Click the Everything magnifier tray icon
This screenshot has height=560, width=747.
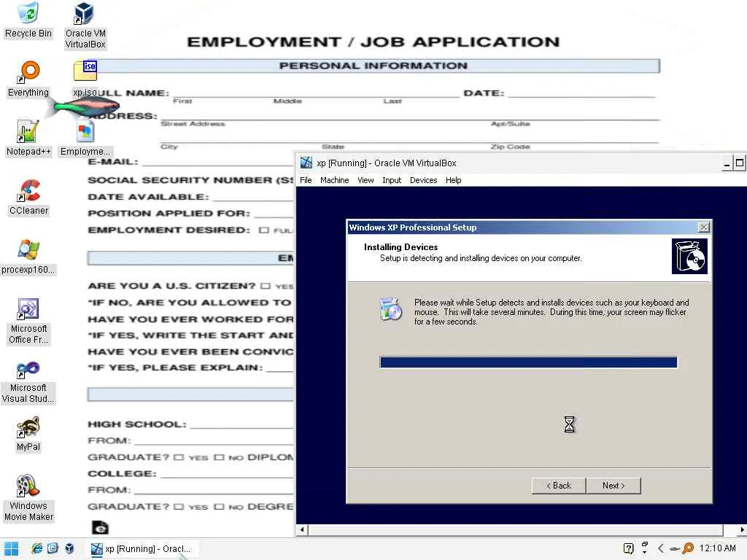688,548
